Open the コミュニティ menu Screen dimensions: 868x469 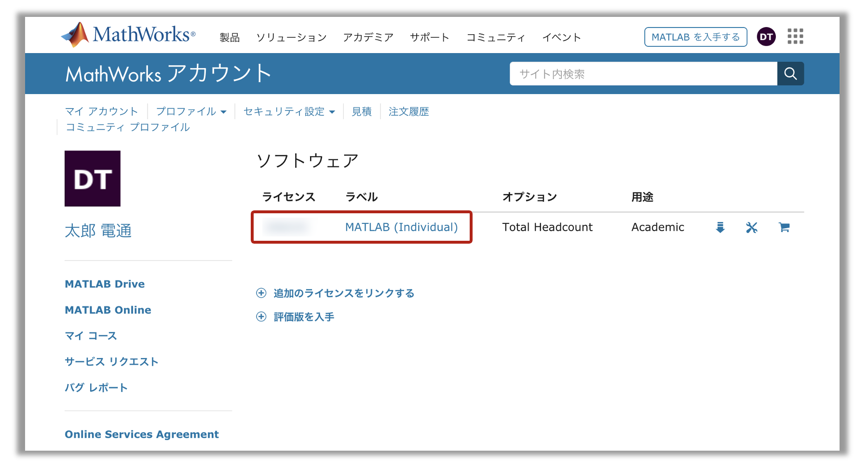(496, 37)
